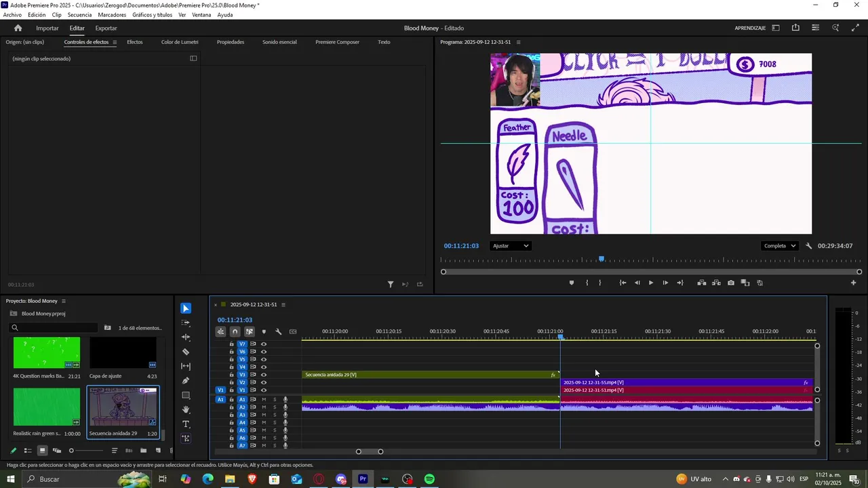This screenshot has width=868, height=488.
Task: Open the Archivo menu
Action: [x=12, y=15]
